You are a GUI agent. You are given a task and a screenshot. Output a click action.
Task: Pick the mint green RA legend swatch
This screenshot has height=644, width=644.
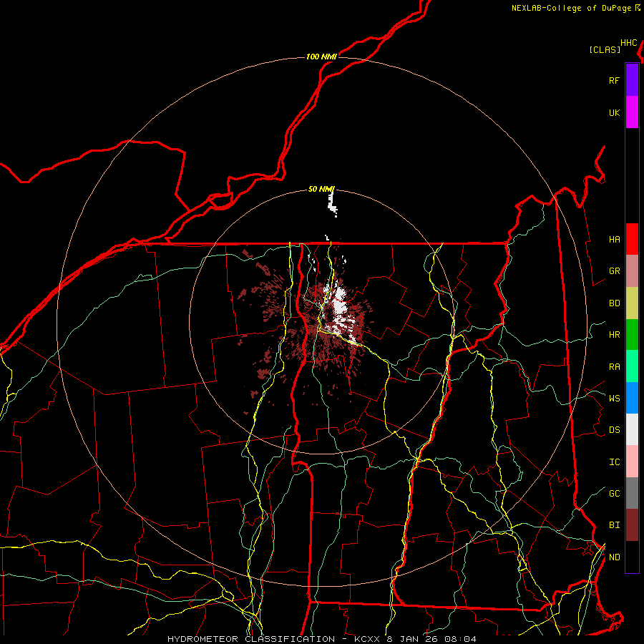click(x=632, y=366)
